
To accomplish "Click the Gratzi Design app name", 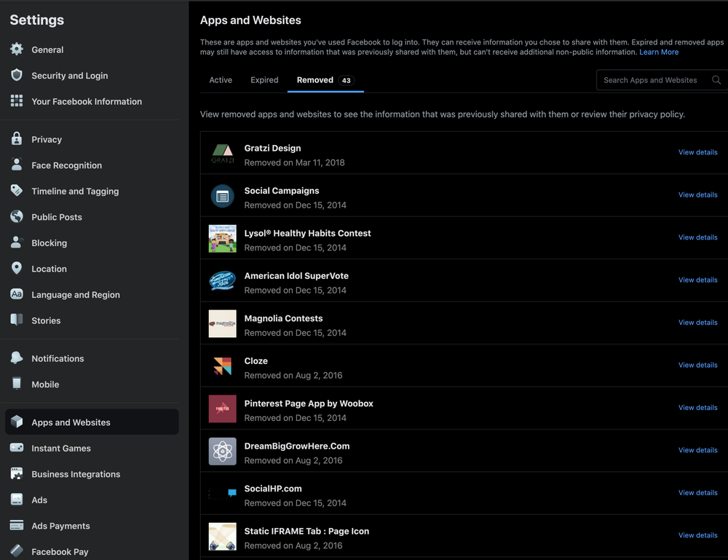I will tap(272, 148).
